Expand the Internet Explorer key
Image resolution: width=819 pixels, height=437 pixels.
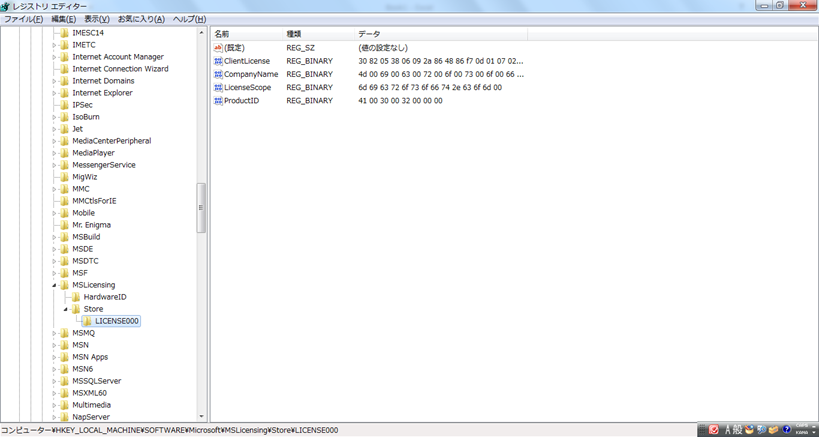coord(54,93)
